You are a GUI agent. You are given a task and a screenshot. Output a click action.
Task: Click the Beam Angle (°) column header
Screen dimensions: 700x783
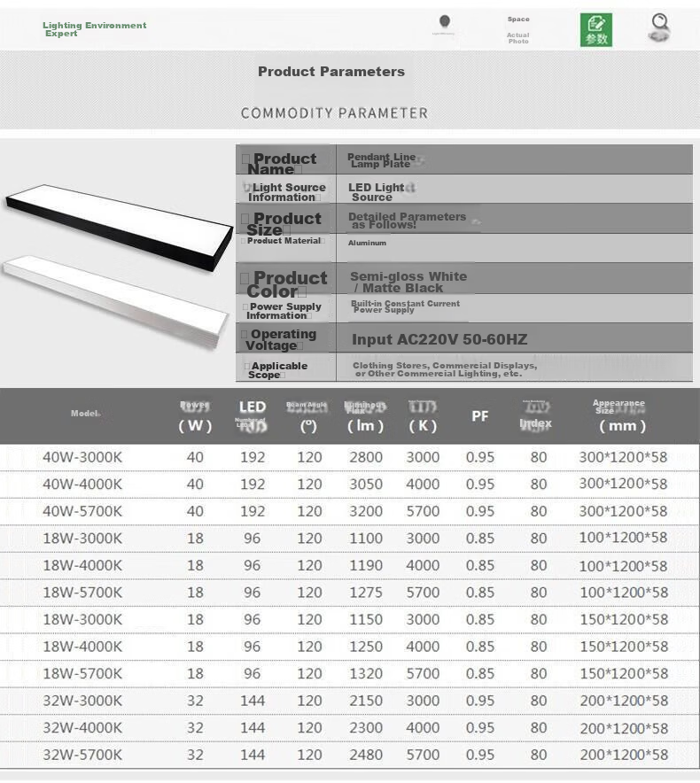[307, 416]
